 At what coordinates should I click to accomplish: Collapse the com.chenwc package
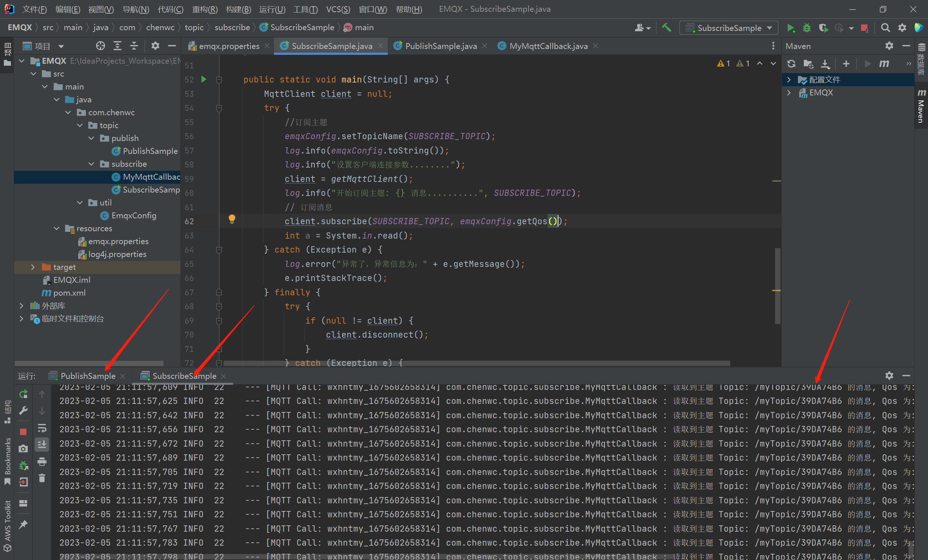coord(68,112)
